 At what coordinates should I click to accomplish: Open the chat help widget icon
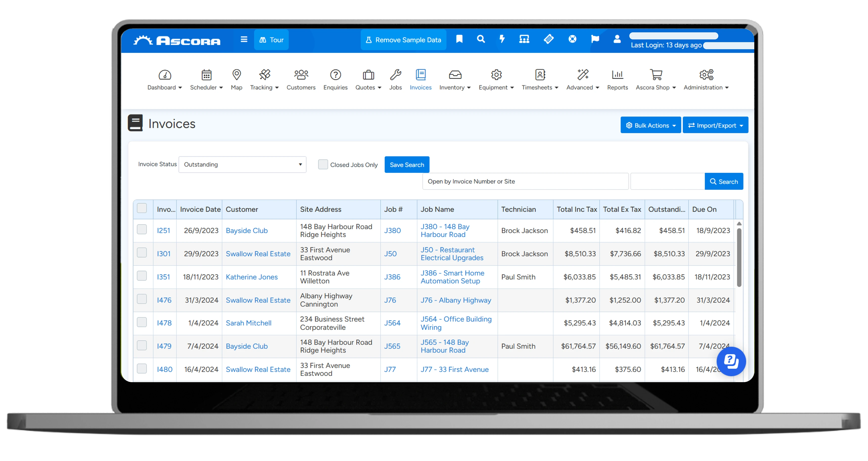[x=731, y=361]
